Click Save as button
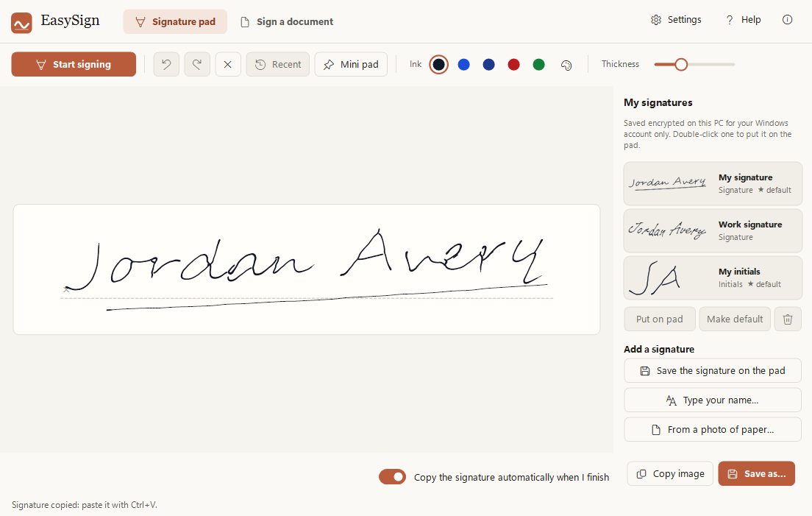 [757, 473]
